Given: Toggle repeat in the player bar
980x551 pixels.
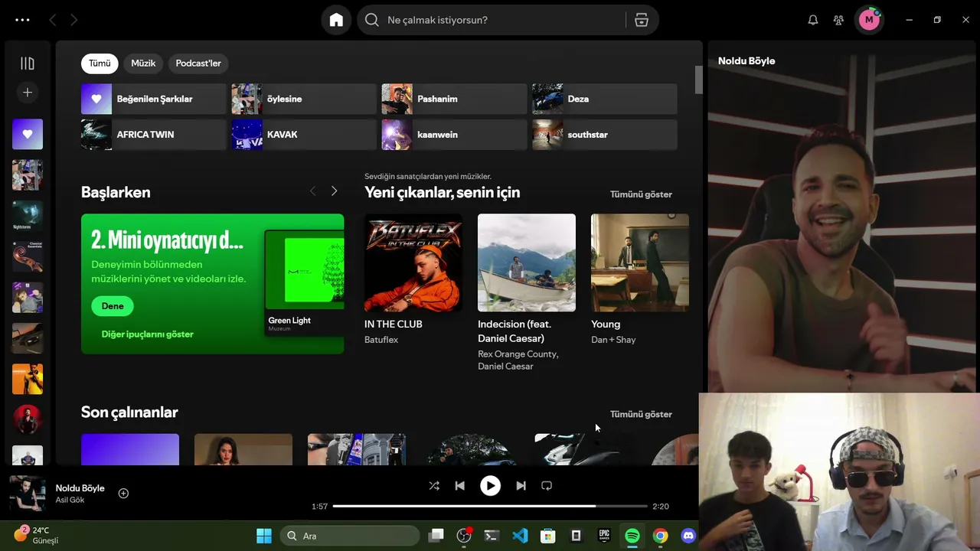Looking at the screenshot, I should pyautogui.click(x=547, y=486).
